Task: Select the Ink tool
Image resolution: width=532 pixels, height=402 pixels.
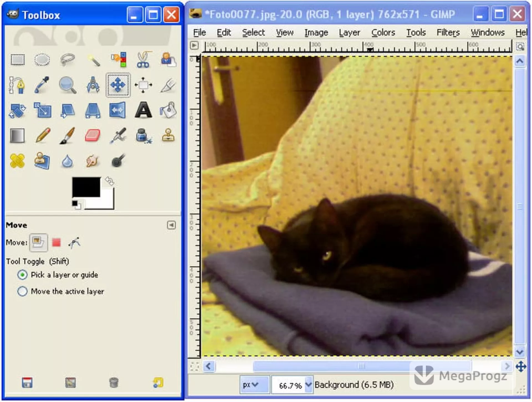Action: 144,136
